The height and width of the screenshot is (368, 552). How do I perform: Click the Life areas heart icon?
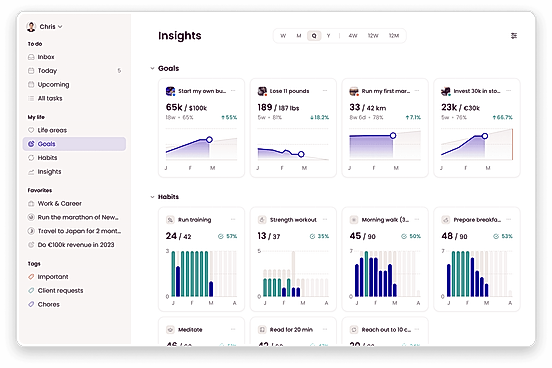click(31, 130)
